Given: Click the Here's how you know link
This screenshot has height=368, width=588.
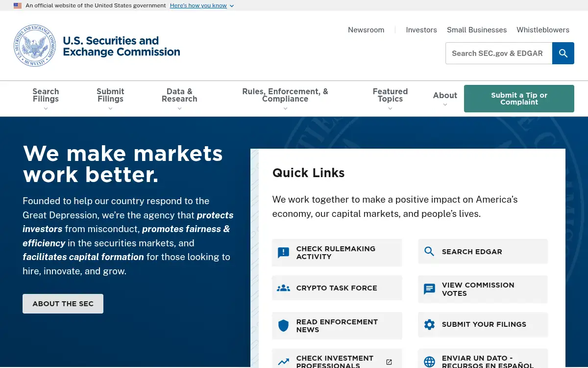Looking at the screenshot, I should pyautogui.click(x=198, y=5).
